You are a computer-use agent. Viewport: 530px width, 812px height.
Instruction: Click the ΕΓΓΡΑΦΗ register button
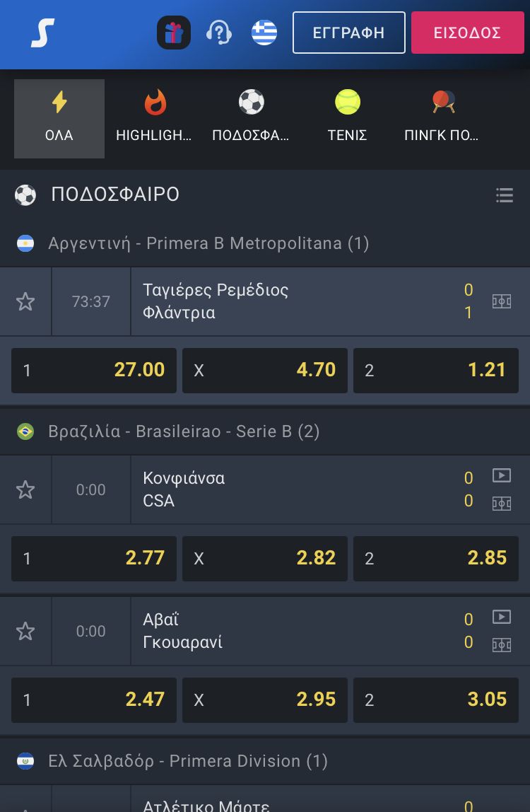[349, 33]
